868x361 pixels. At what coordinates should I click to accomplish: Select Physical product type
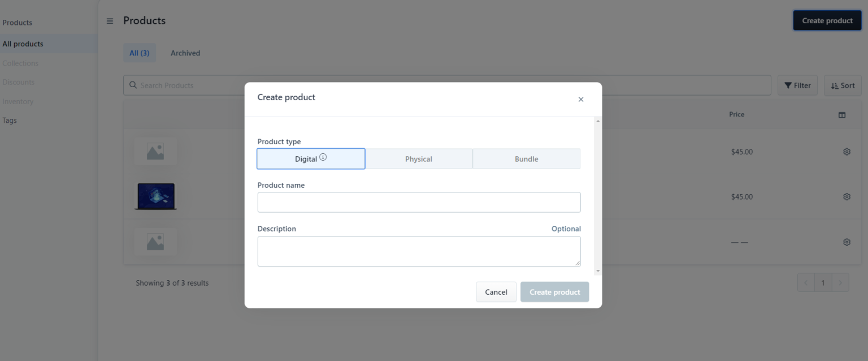pos(419,159)
